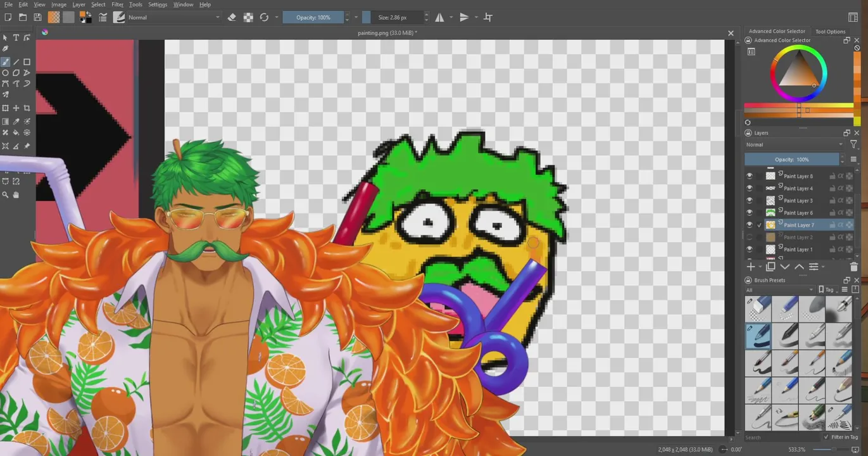The width and height of the screenshot is (868, 456).
Task: Move layer down in stack
Action: point(785,267)
